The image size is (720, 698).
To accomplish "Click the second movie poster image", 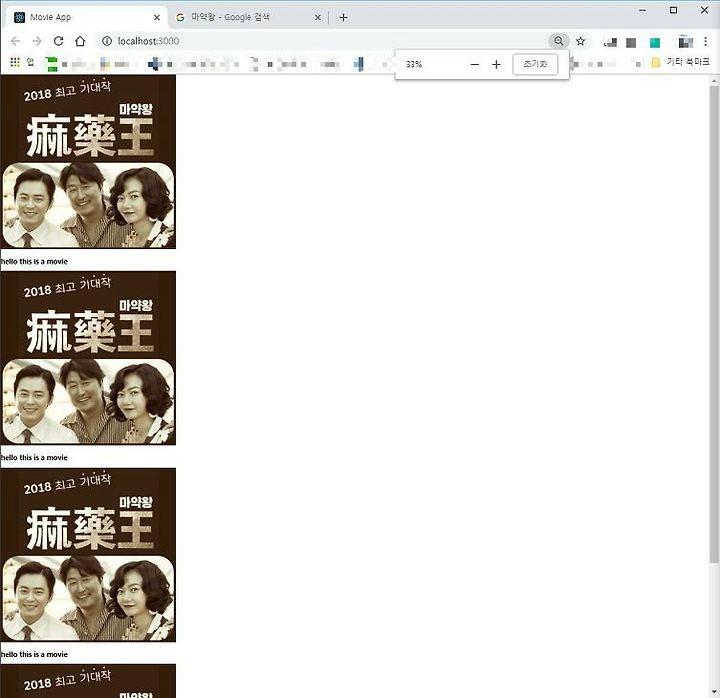I will click(88, 358).
